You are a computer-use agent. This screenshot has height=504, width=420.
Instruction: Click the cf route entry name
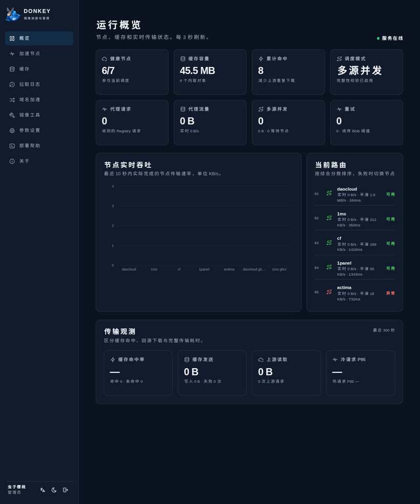click(339, 238)
